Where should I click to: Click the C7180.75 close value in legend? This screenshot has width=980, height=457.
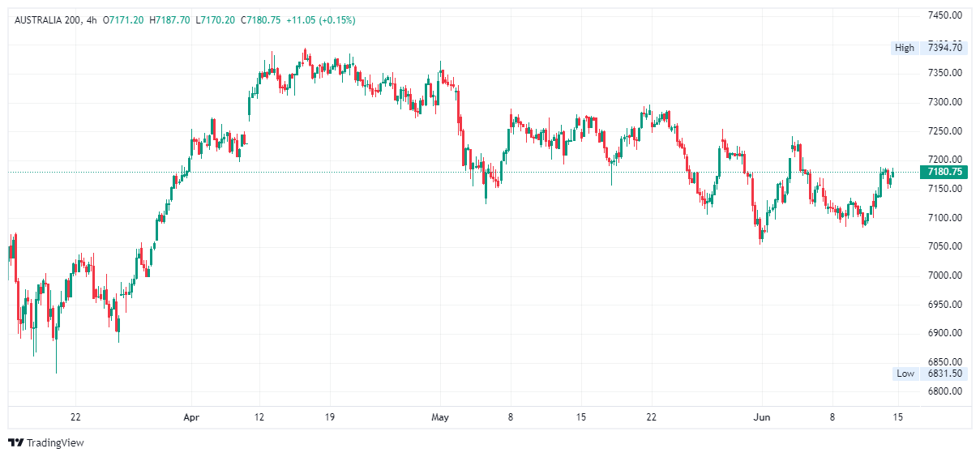click(261, 19)
